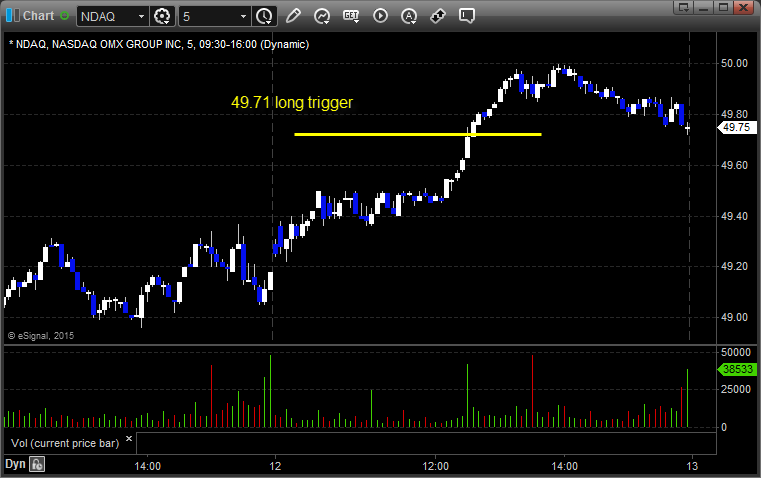Screen dimensions: 761x478
Task: Expand the NDAQ symbol dropdown arrow
Action: click(x=141, y=16)
